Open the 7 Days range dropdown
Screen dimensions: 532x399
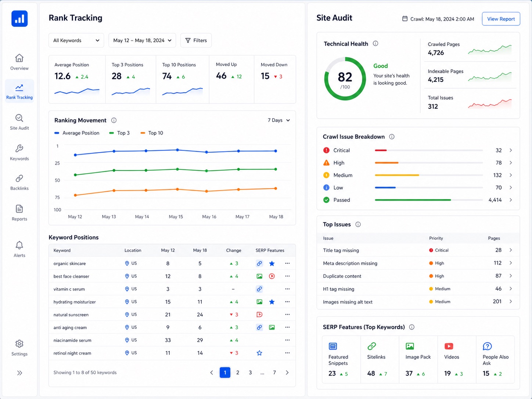(x=279, y=120)
